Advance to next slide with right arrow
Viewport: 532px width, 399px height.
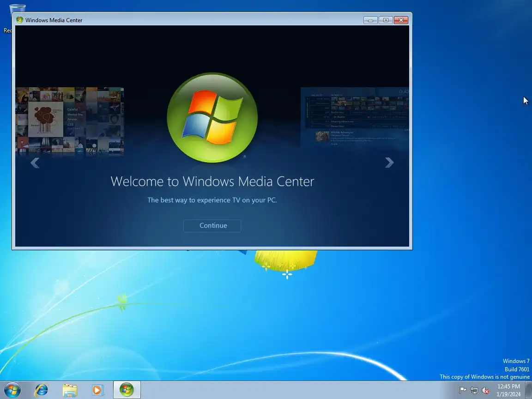tap(389, 163)
